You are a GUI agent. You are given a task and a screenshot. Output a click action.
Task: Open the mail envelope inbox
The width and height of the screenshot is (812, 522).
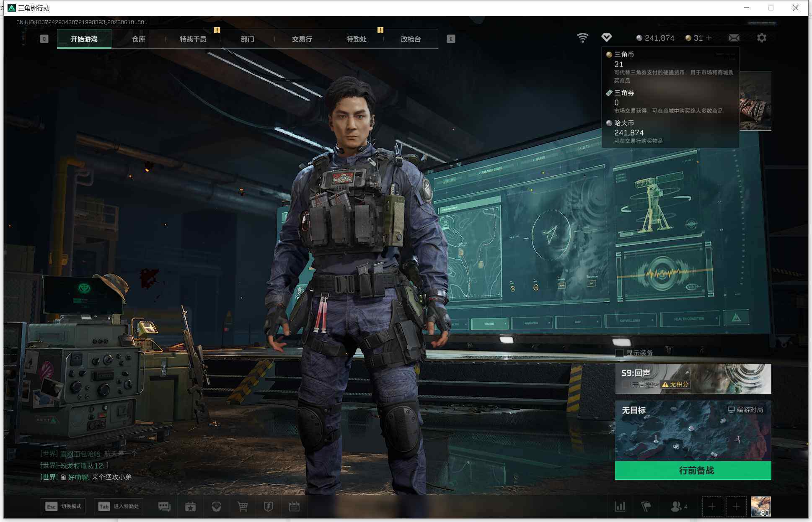pos(734,38)
